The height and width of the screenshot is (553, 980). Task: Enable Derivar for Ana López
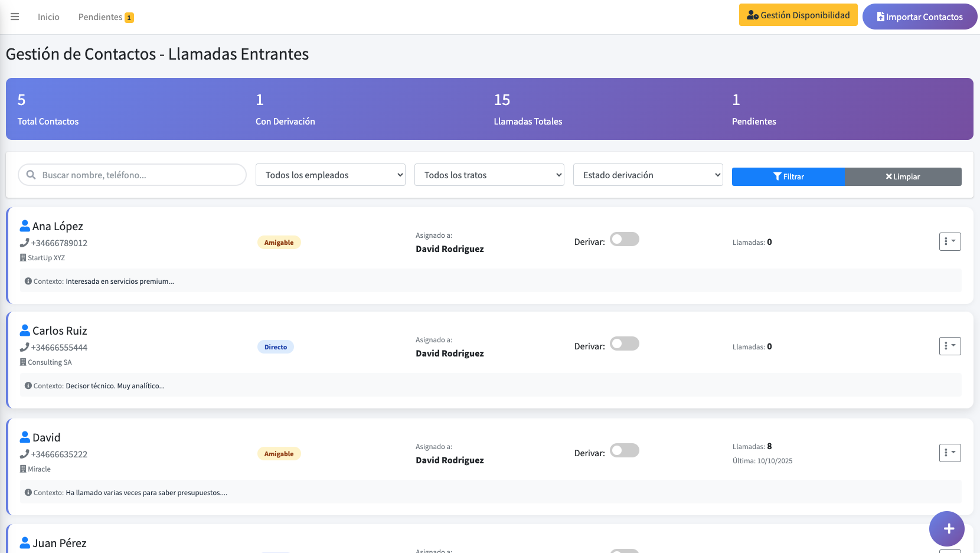click(x=624, y=239)
